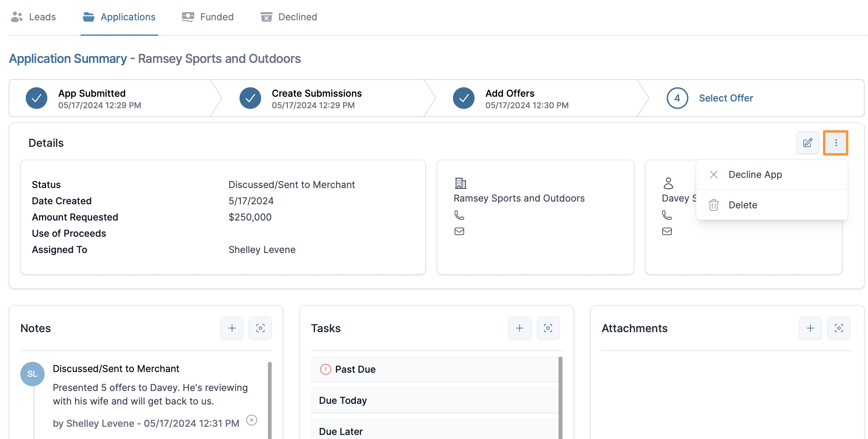Add an attachment with plus icon
The height and width of the screenshot is (439, 868).
(810, 328)
